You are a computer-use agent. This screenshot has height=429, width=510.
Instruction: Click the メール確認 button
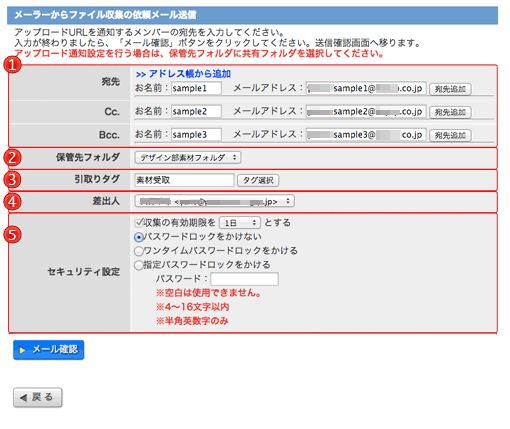click(49, 350)
